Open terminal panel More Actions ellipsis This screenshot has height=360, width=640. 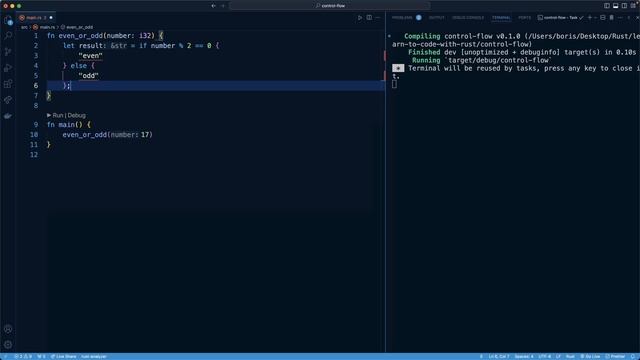620,18
